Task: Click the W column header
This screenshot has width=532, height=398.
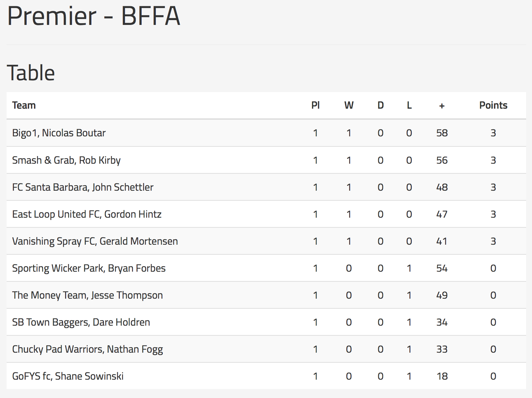Action: coord(349,105)
